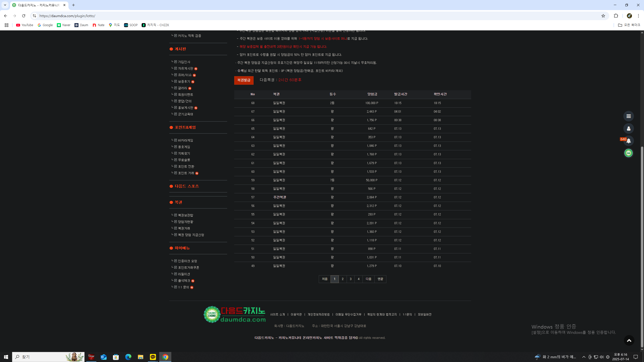Screen dimensions: 644x362
Task: Open 유머/이슈 in the sidebar
Action: 185,75
